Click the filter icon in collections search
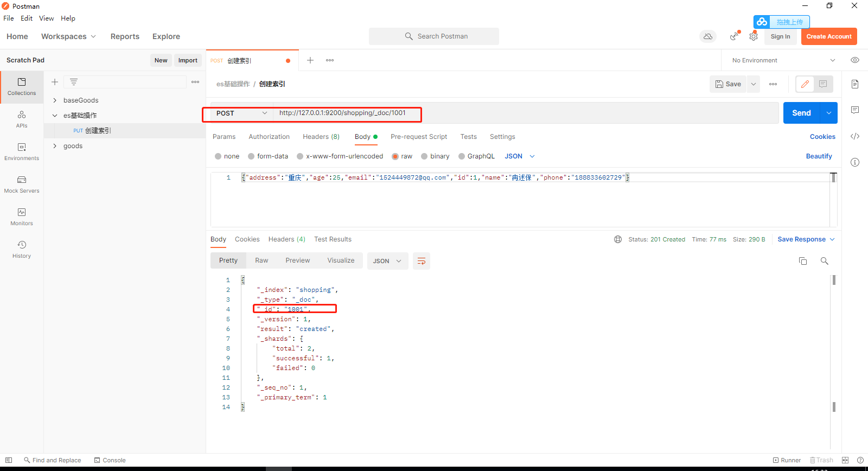 [74, 82]
